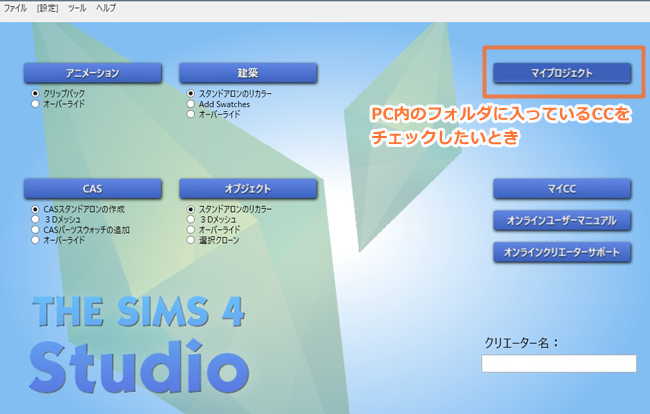The height and width of the screenshot is (414, 650).
Task: Click the アニメーション button
Action: pos(92,73)
